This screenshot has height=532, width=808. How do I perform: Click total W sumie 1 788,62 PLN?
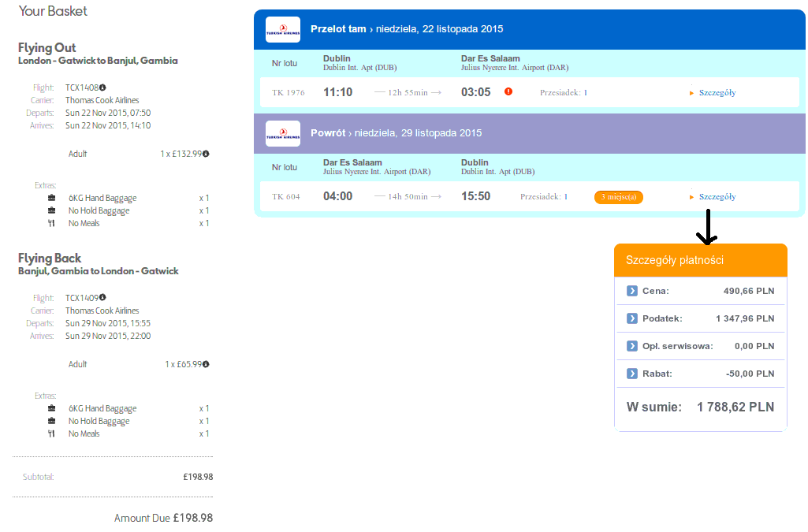pyautogui.click(x=700, y=407)
